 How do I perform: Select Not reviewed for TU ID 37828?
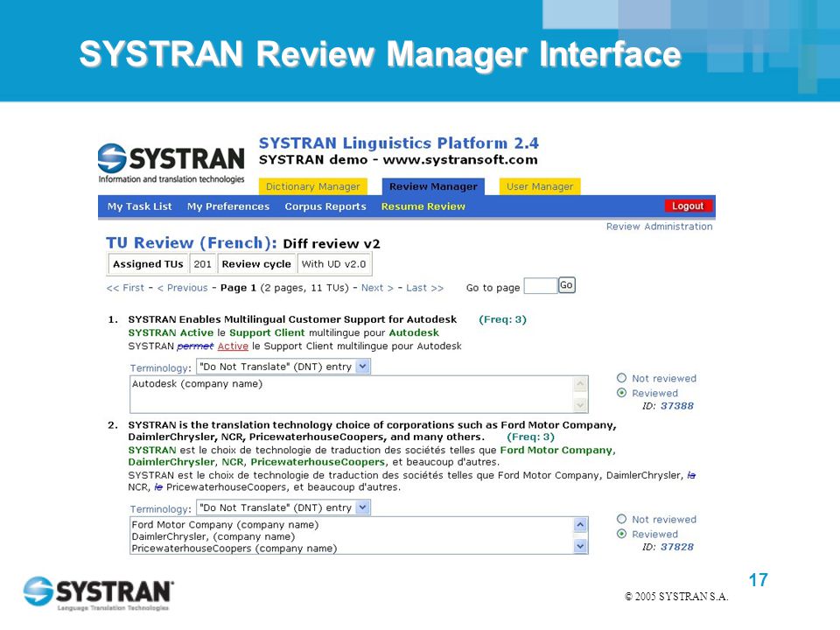pyautogui.click(x=621, y=519)
